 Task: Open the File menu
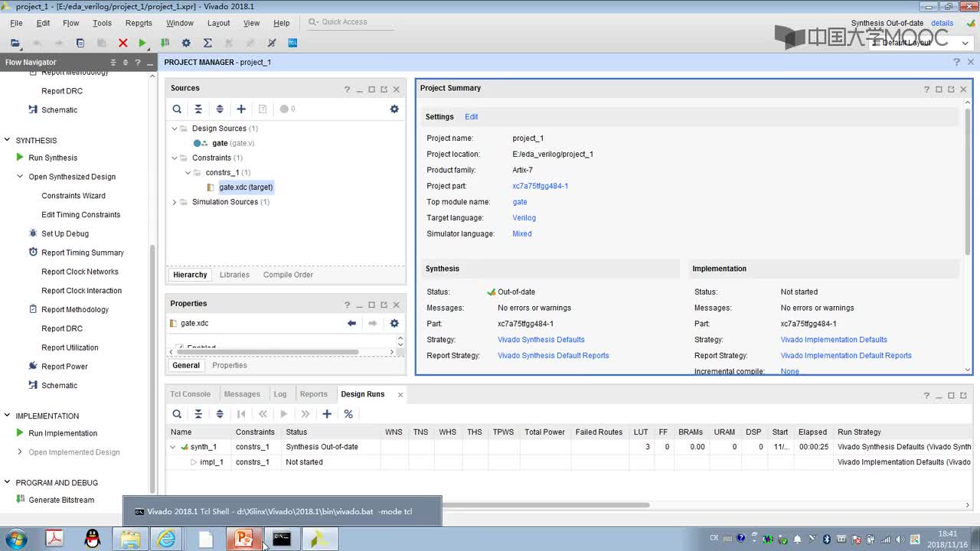click(16, 23)
